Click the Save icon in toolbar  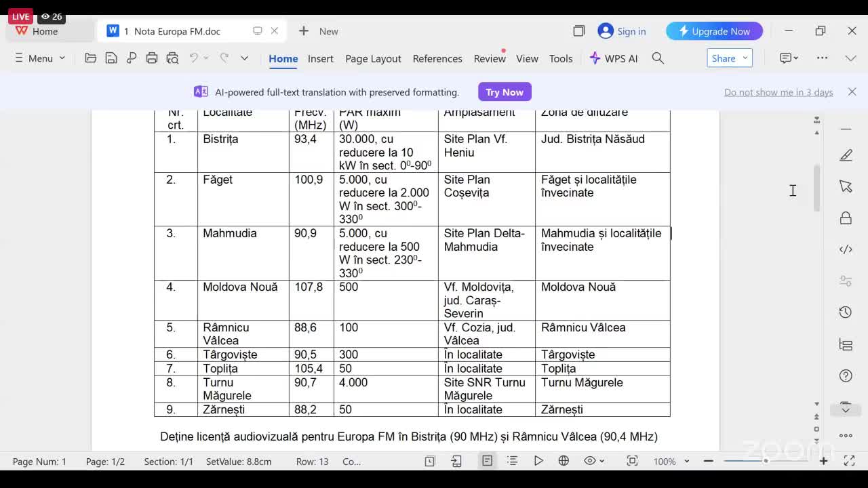click(x=111, y=58)
